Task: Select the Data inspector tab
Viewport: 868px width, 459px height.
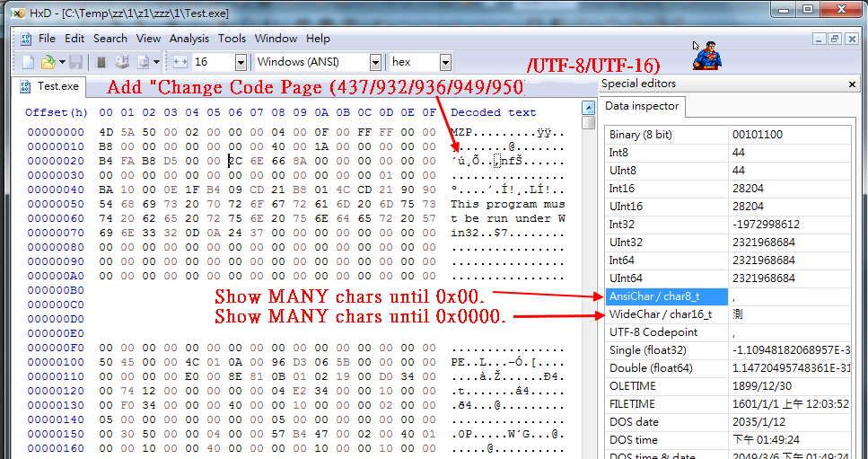Action: (x=642, y=106)
